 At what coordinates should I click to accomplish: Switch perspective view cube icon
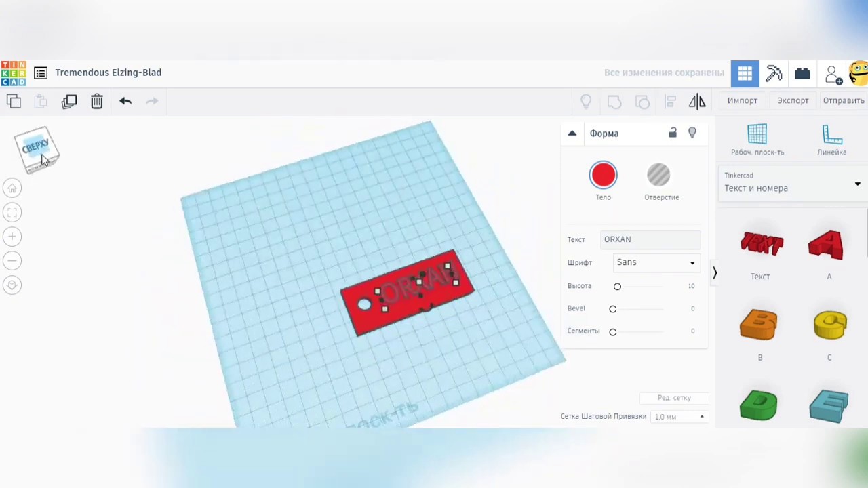coord(12,285)
